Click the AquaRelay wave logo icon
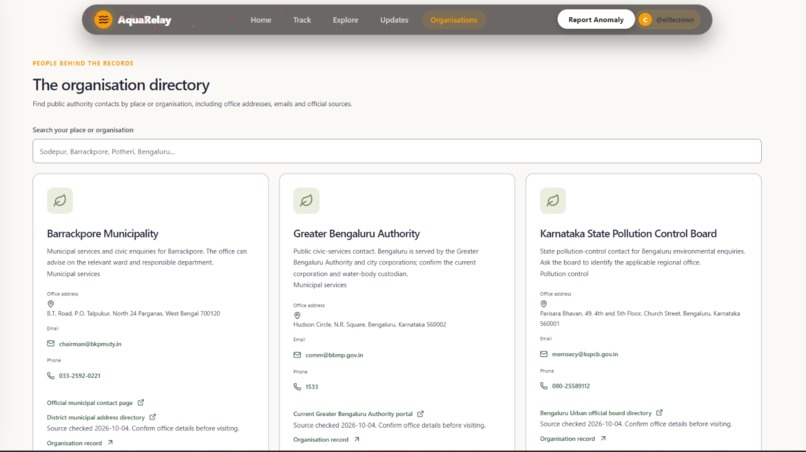 103,20
